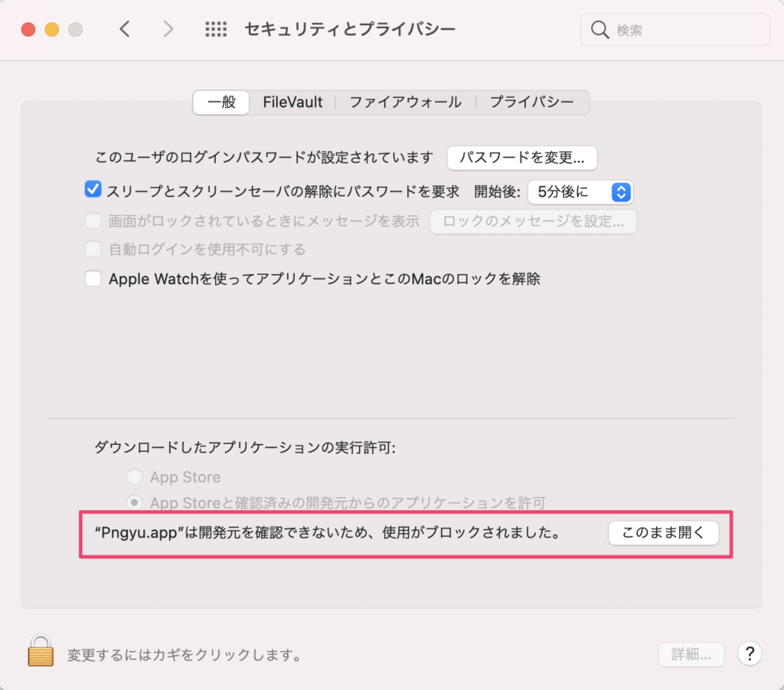Uncheck スリープとスクリーンセーバの解除にパスワードを要求
The height and width of the screenshot is (690, 784).
93,189
